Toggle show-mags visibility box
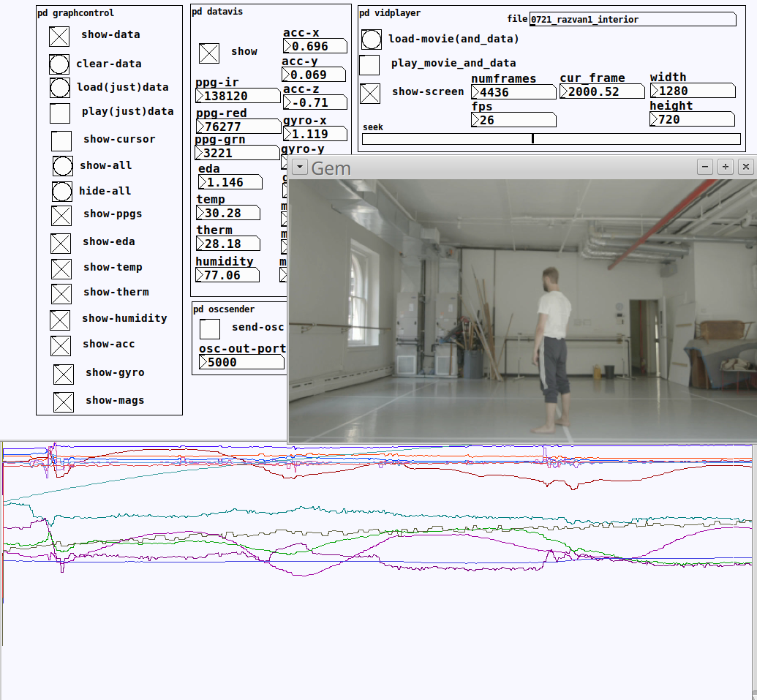Image resolution: width=757 pixels, height=700 pixels. click(64, 402)
